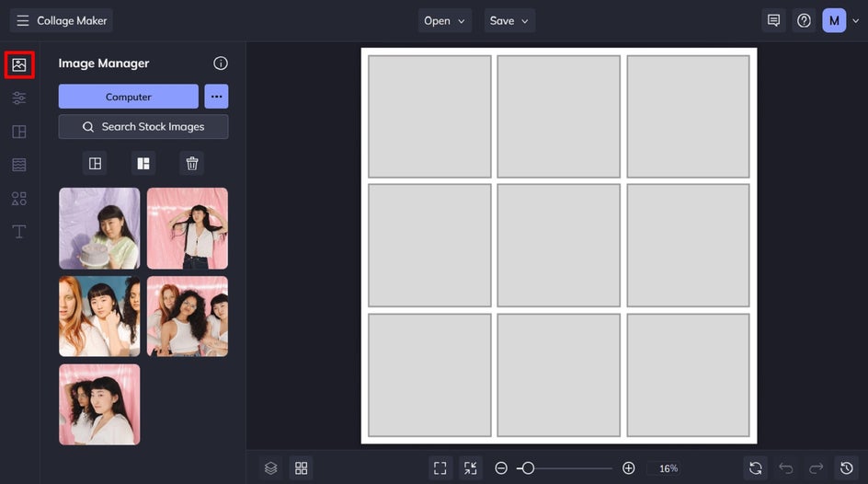Open the Patterns sidebar tab

(x=19, y=165)
